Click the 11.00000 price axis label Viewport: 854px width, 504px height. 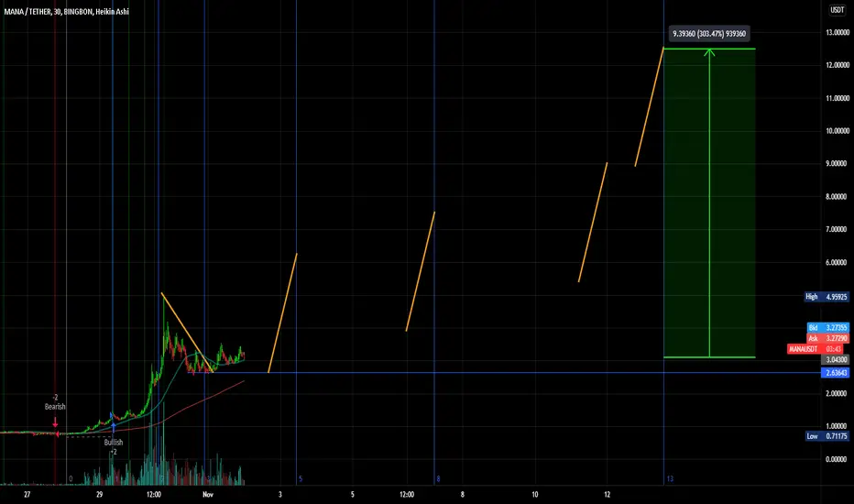coord(838,98)
